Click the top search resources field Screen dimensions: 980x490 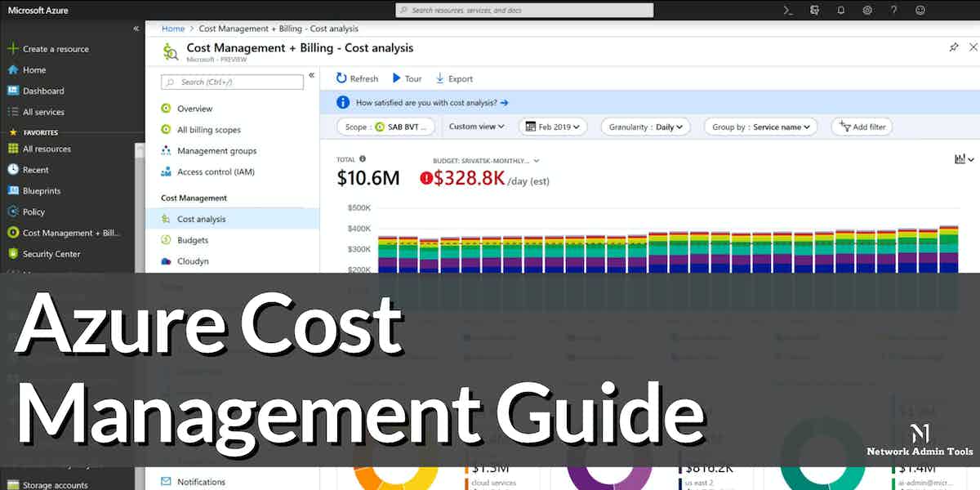click(x=524, y=10)
